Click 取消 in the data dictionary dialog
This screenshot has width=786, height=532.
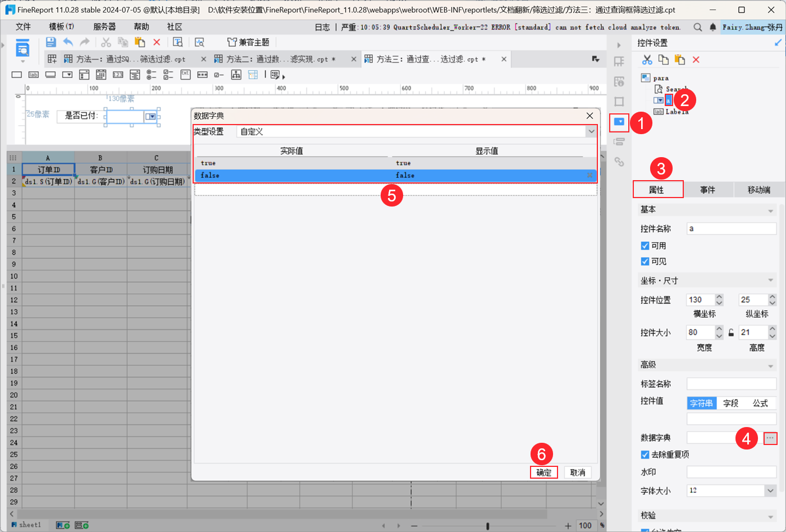tap(578, 473)
